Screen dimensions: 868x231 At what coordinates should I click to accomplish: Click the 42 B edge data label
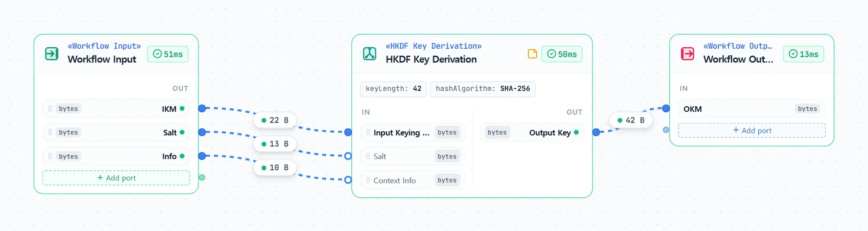(x=631, y=120)
